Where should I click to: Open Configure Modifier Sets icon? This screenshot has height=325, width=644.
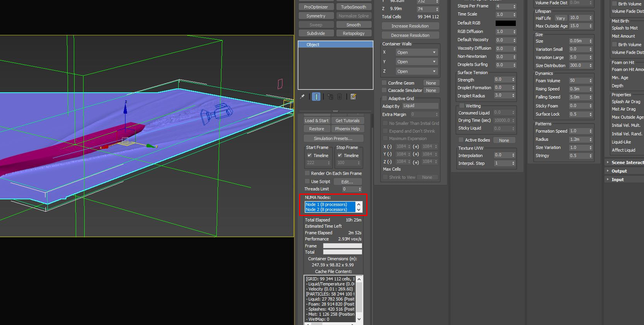click(x=353, y=97)
